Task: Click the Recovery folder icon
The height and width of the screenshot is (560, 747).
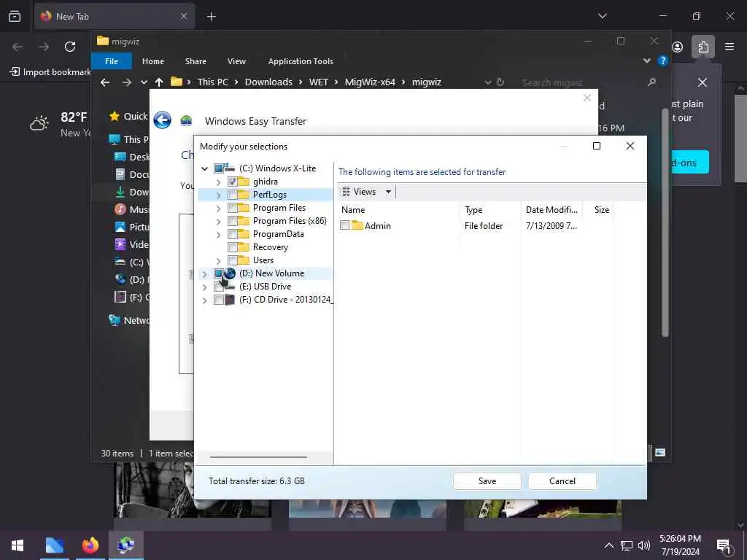Action: 244,247
